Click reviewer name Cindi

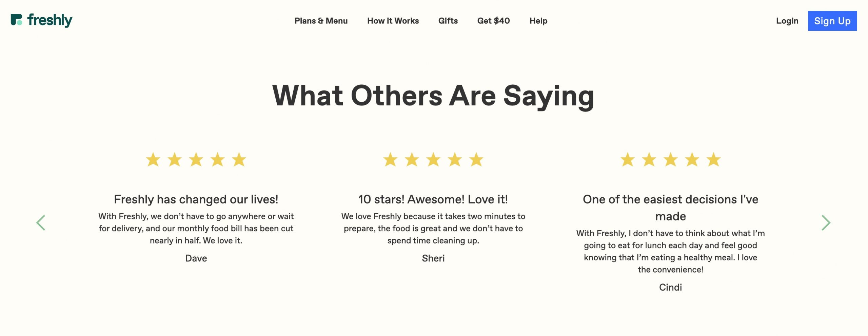[670, 287]
